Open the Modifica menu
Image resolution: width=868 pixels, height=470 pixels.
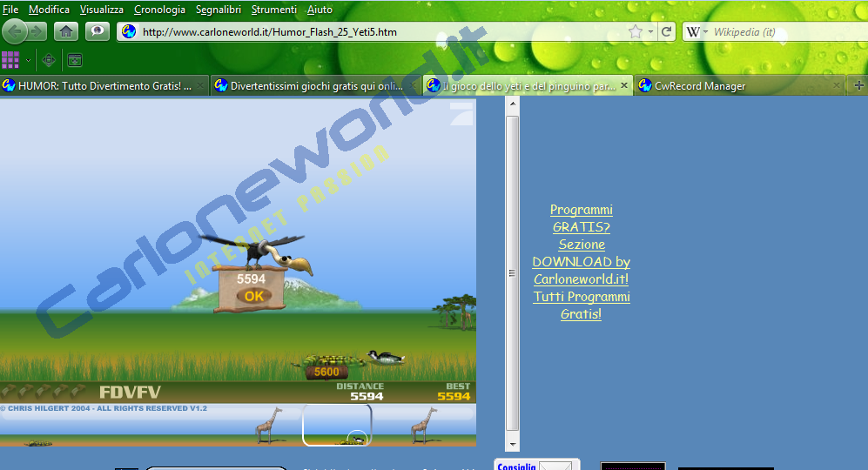tap(50, 10)
